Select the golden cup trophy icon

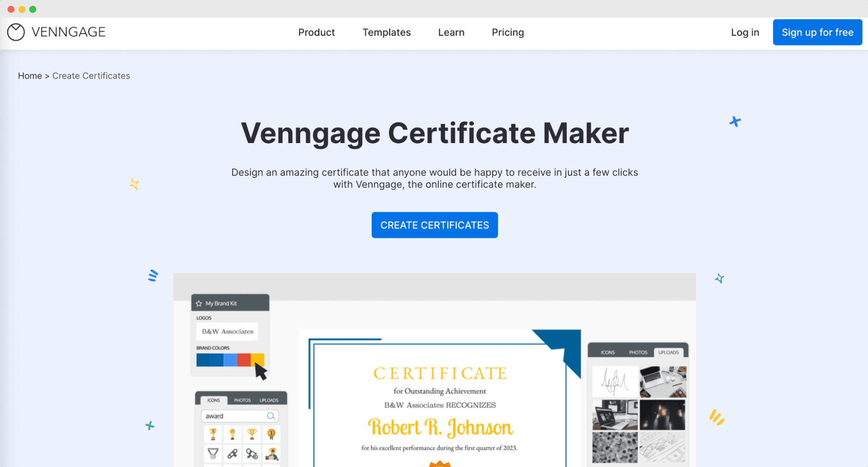pos(252,433)
